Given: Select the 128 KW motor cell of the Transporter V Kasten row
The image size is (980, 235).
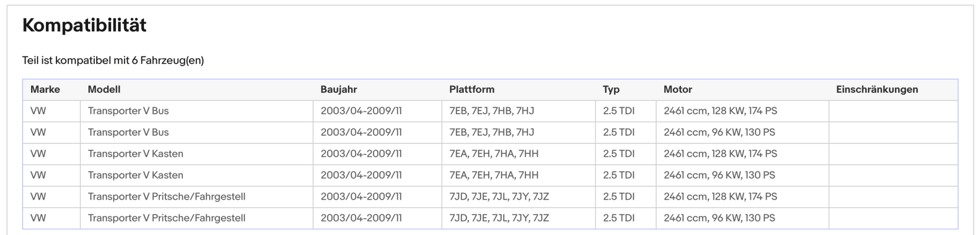Looking at the screenshot, I should point(720,153).
